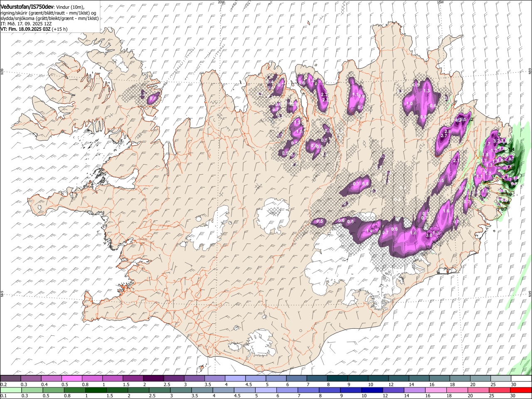This screenshot has height=399, width=532.
Task: Select top scale swatch between 0.3 and 0.4
Action: pos(31,379)
